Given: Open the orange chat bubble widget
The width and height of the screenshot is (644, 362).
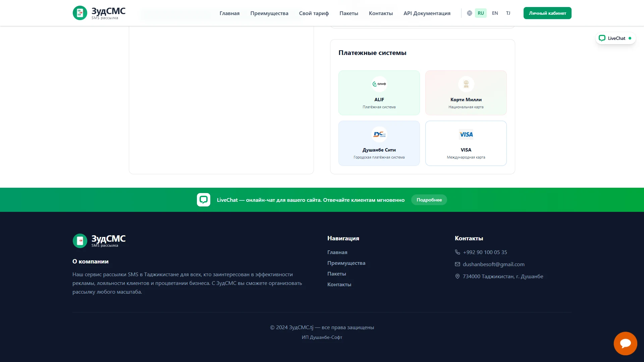Looking at the screenshot, I should tap(625, 344).
